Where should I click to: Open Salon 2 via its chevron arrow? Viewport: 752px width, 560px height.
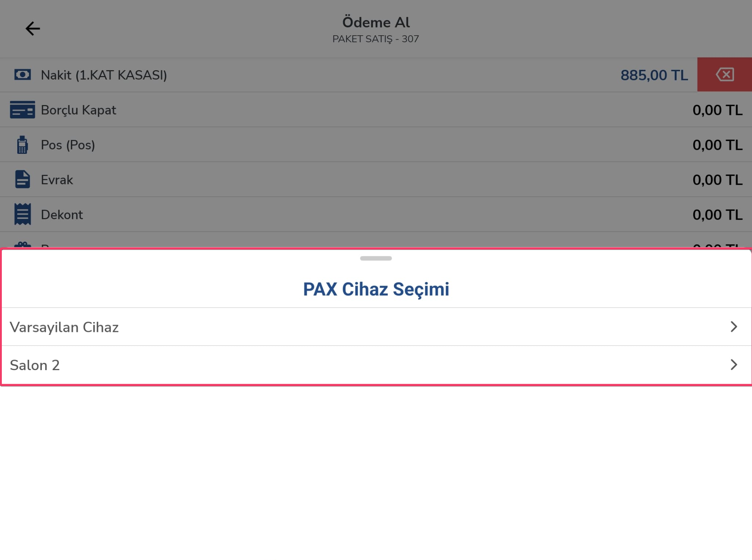pos(734,365)
